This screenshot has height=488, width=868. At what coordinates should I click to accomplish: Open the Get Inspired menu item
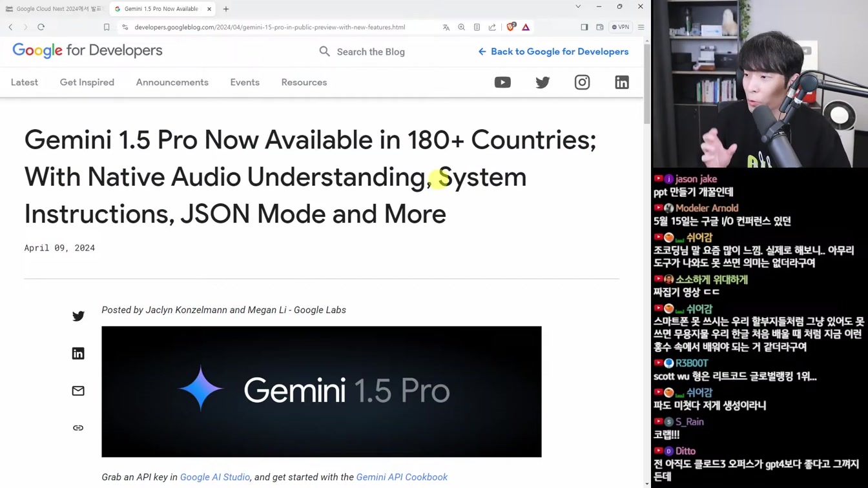[x=87, y=82]
